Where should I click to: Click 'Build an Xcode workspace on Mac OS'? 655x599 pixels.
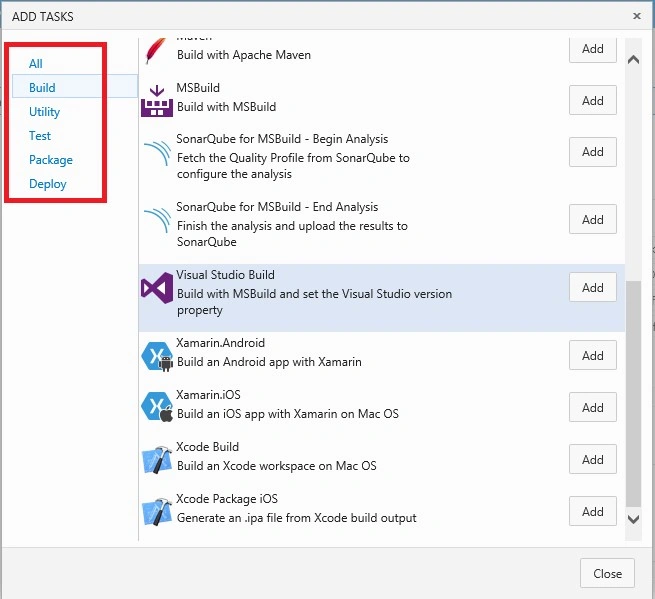277,466
